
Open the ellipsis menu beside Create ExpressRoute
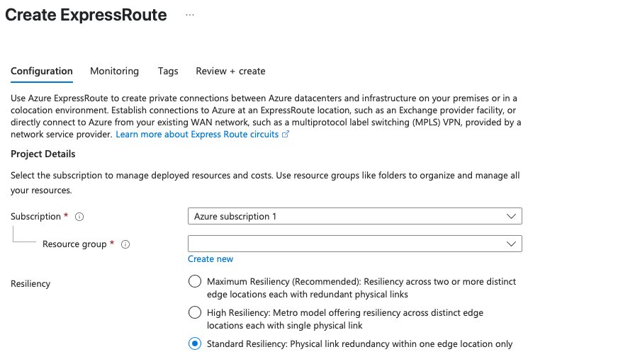tap(190, 15)
